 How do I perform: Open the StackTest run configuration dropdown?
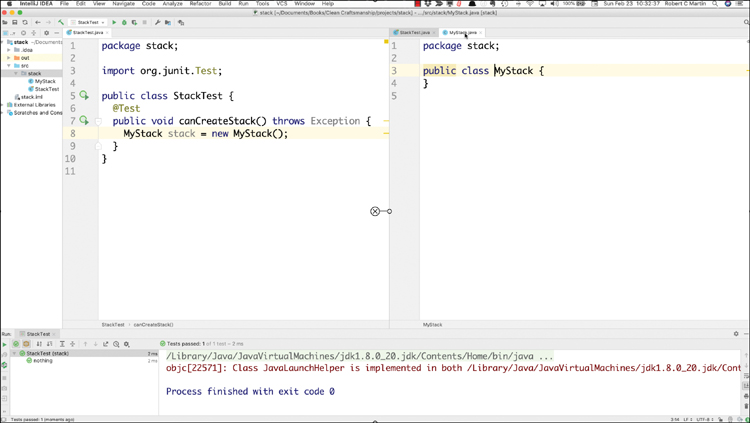pos(89,22)
